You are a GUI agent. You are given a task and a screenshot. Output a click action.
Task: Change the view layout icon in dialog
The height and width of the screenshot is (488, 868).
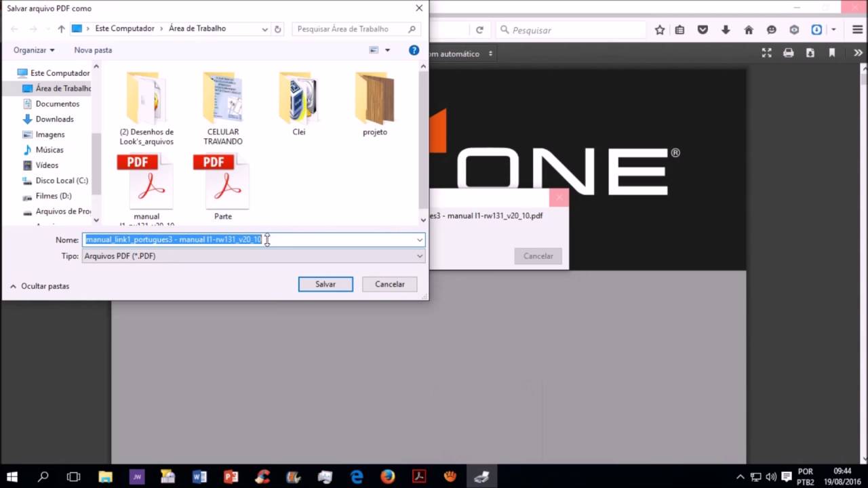(x=374, y=50)
